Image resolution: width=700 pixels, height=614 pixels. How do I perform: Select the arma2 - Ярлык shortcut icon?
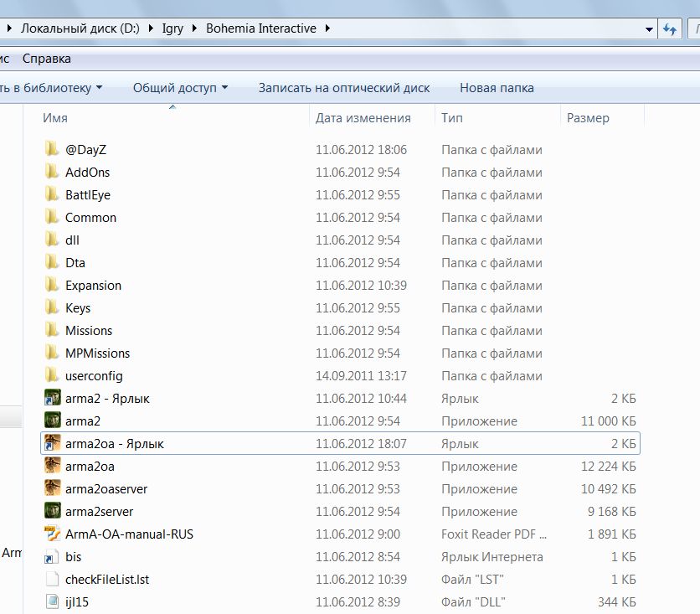point(52,398)
